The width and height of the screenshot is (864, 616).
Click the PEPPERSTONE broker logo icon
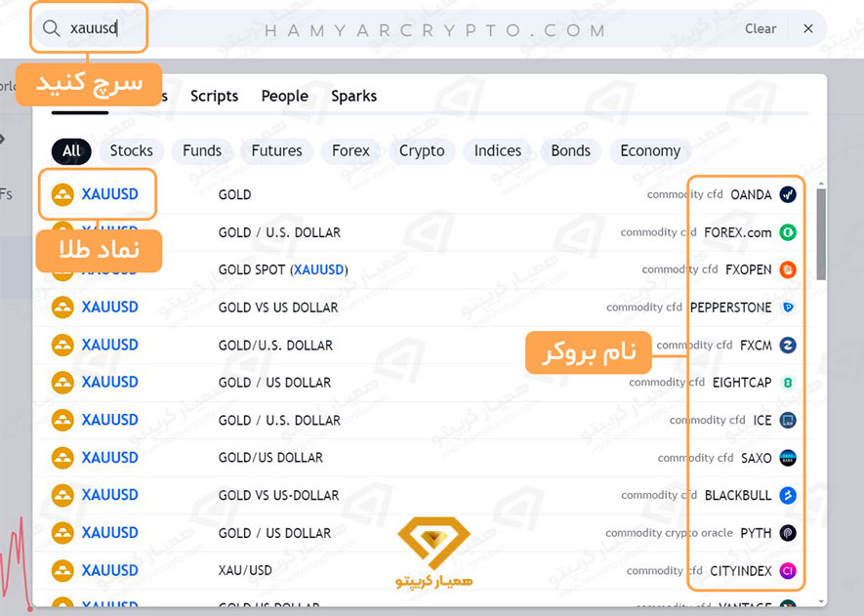pyautogui.click(x=788, y=308)
